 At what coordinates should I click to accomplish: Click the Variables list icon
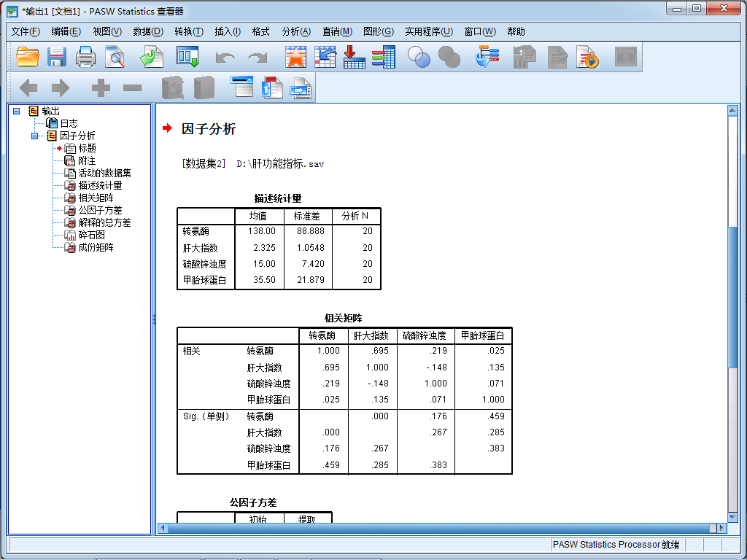pyautogui.click(x=384, y=57)
